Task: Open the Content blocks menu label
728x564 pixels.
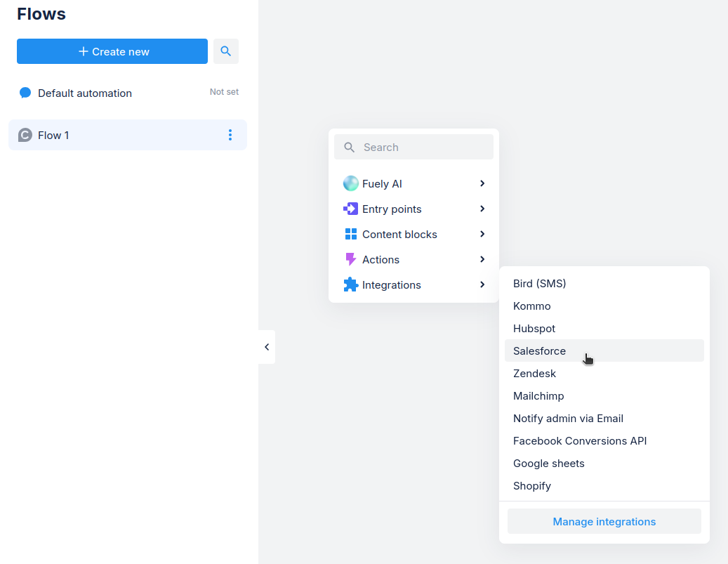Action: [x=399, y=234]
